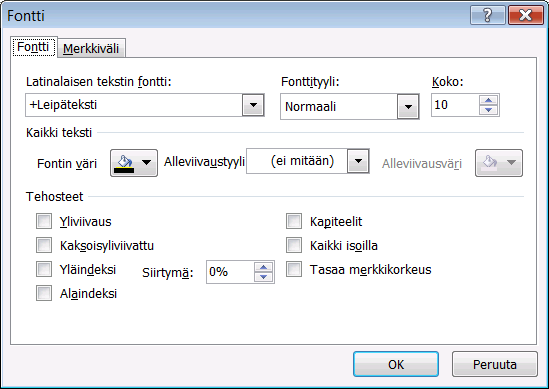Click into the Siirtymä percentage field
This screenshot has height=389, width=549.
(230, 272)
